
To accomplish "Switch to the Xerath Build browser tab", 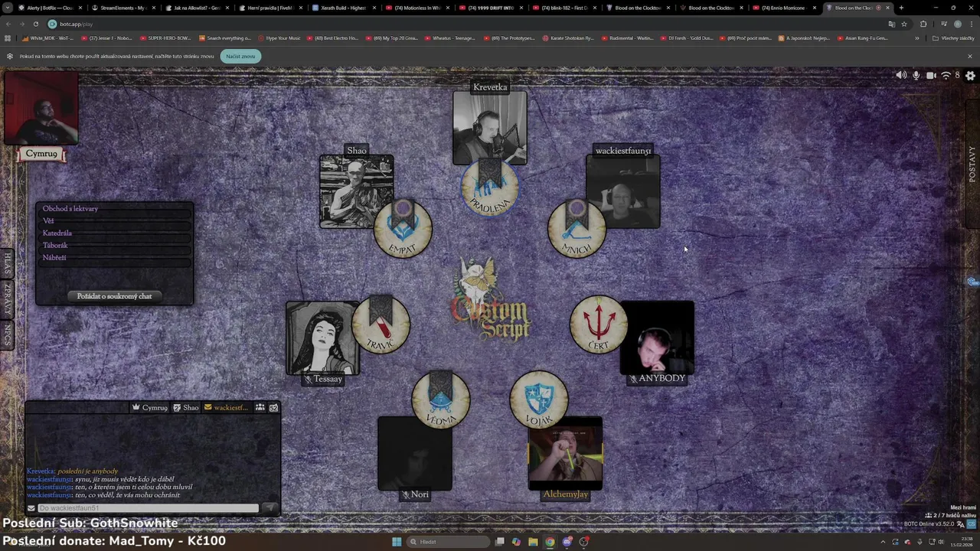I will tap(344, 8).
